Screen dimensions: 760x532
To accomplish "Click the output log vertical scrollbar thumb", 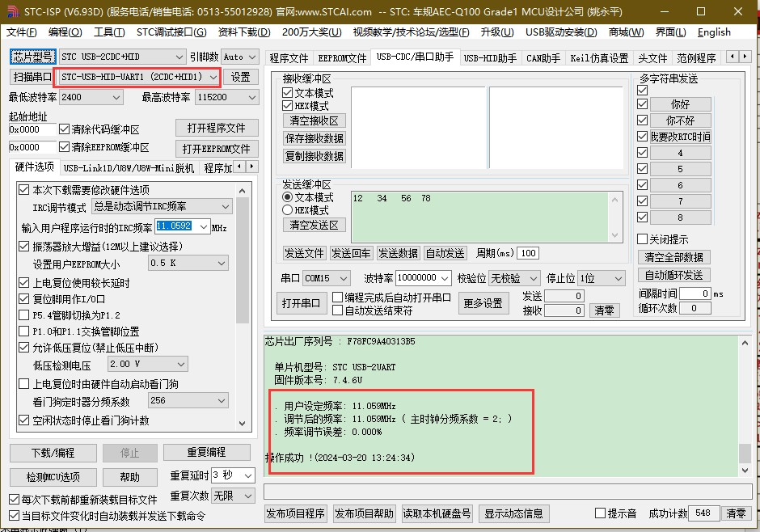I will click(x=745, y=454).
